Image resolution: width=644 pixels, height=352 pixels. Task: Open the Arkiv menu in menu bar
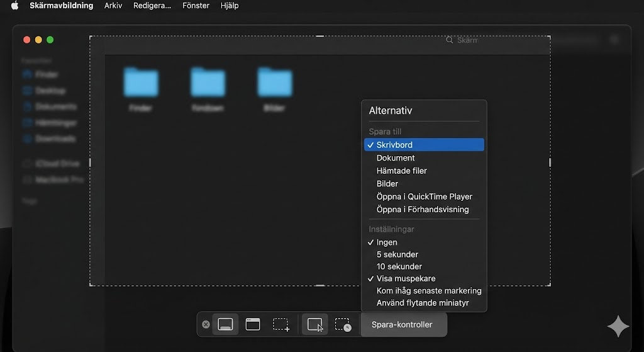113,6
